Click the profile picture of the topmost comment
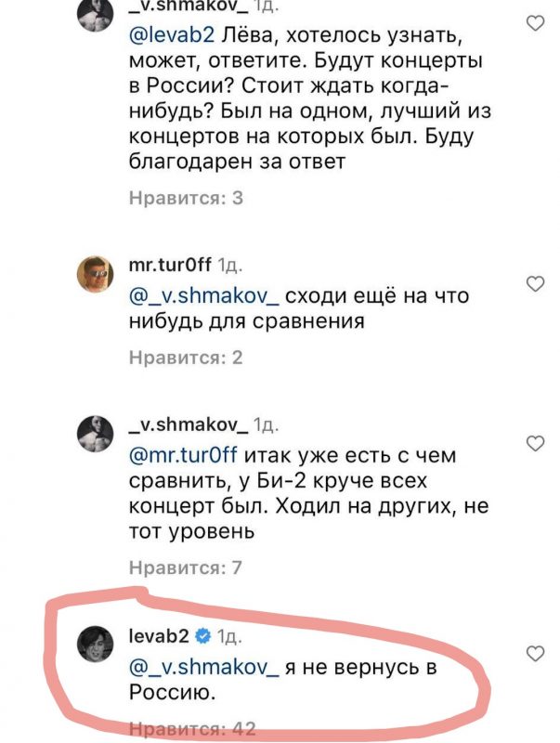 [x=94, y=11]
